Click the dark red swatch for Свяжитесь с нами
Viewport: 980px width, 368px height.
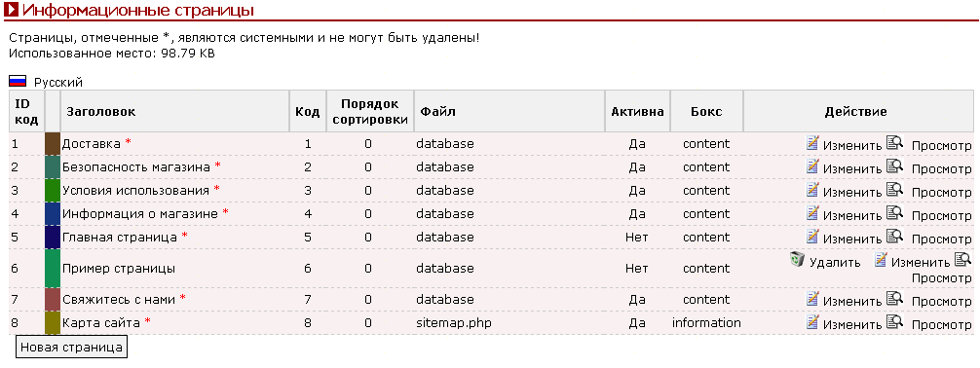click(x=53, y=299)
